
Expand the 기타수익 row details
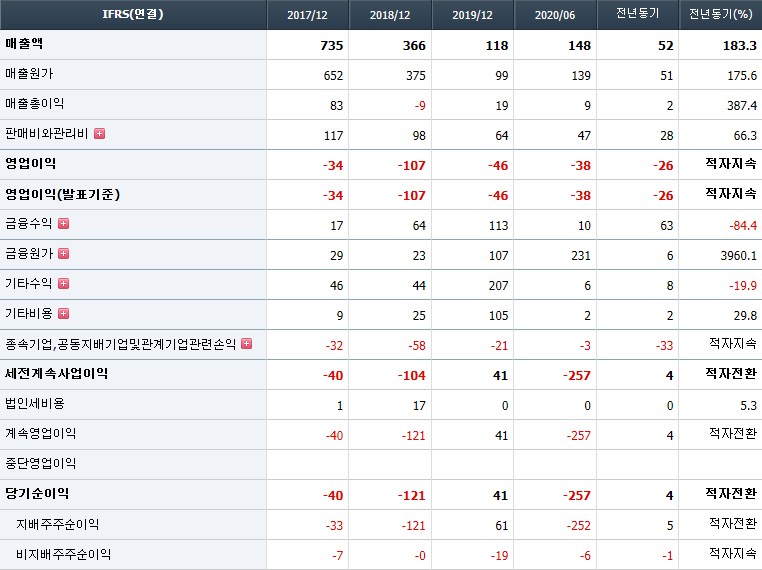click(x=64, y=284)
